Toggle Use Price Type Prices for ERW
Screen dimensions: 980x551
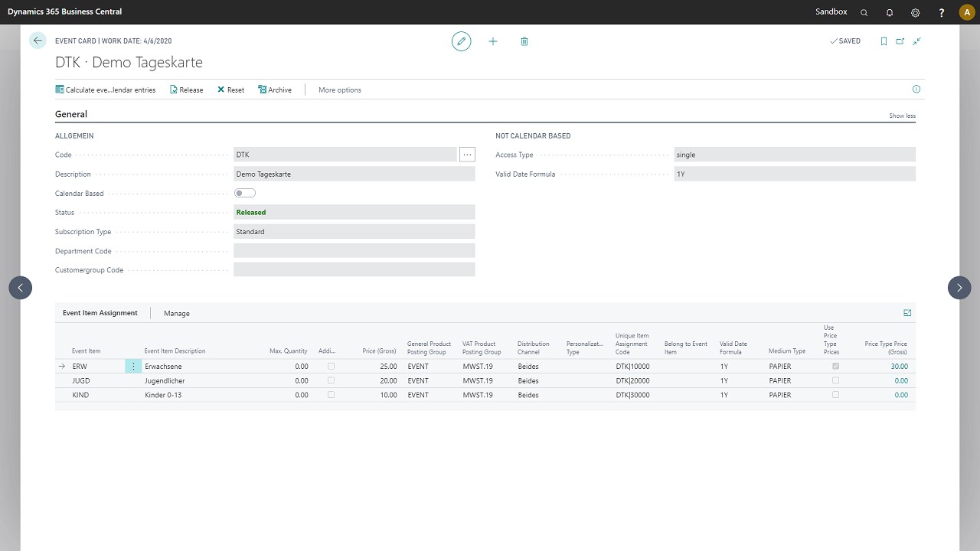835,366
